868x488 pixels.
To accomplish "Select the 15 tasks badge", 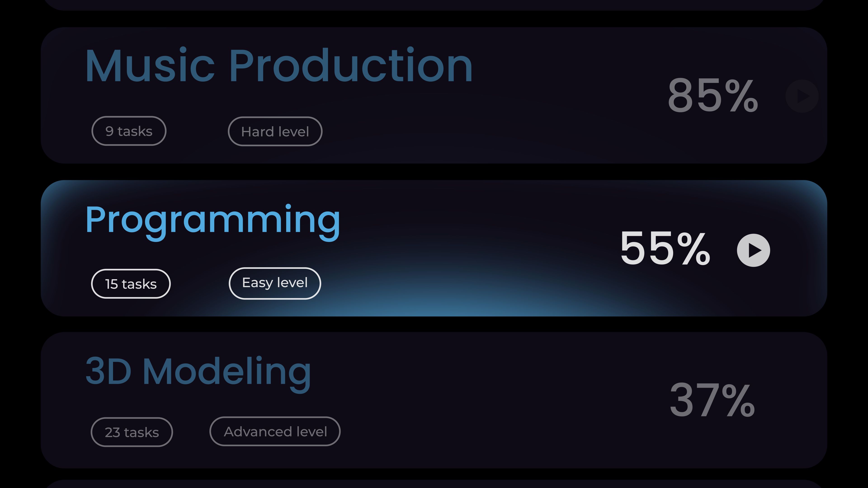I will [x=131, y=284].
